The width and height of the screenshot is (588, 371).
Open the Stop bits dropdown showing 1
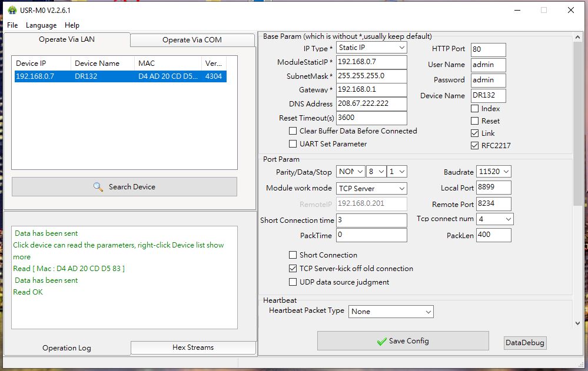[397, 172]
